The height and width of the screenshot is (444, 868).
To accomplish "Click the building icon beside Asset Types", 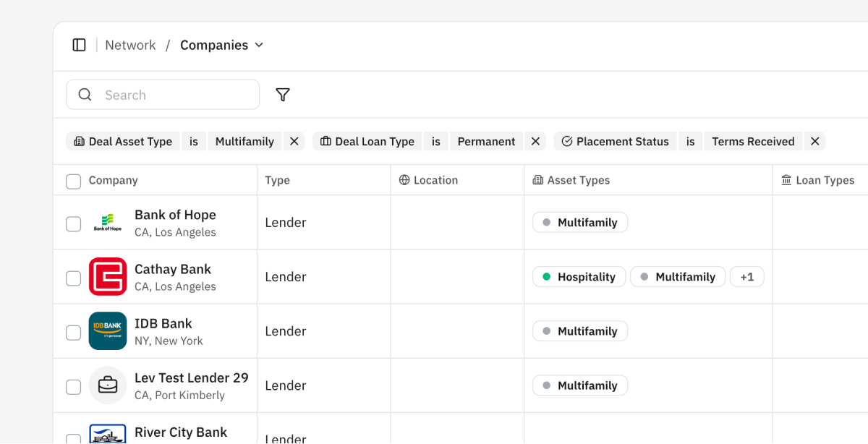I will 537,179.
